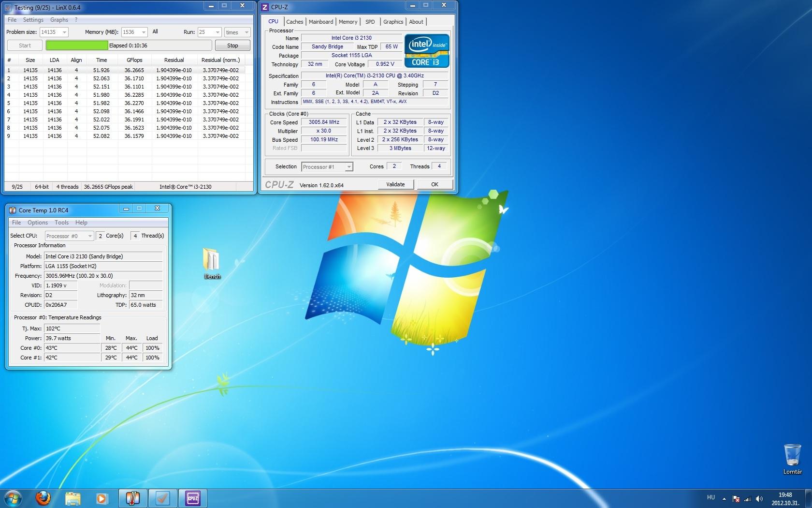Image resolution: width=812 pixels, height=508 pixels.
Task: Switch to the About tab in CPU-Z
Action: click(416, 22)
